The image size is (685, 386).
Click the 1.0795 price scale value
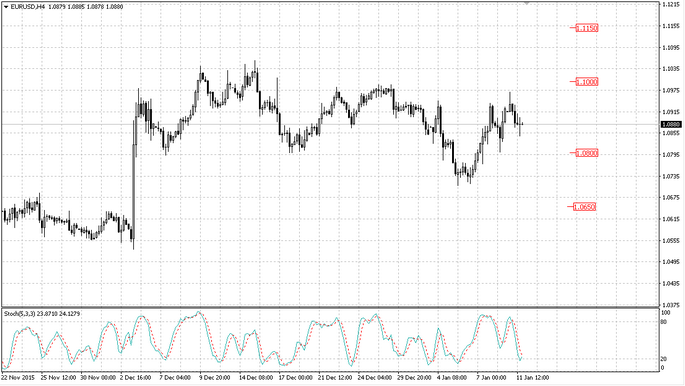[x=671, y=155]
